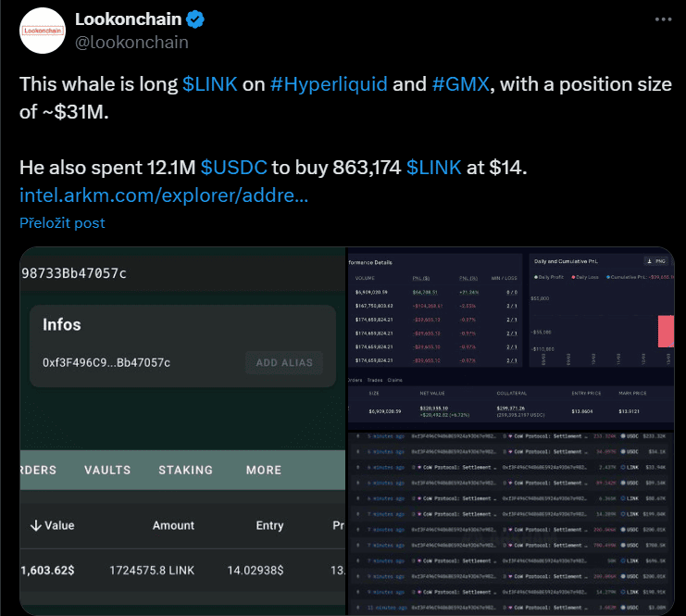Click the ADD ALIAS button
The width and height of the screenshot is (686, 616).
(x=284, y=362)
